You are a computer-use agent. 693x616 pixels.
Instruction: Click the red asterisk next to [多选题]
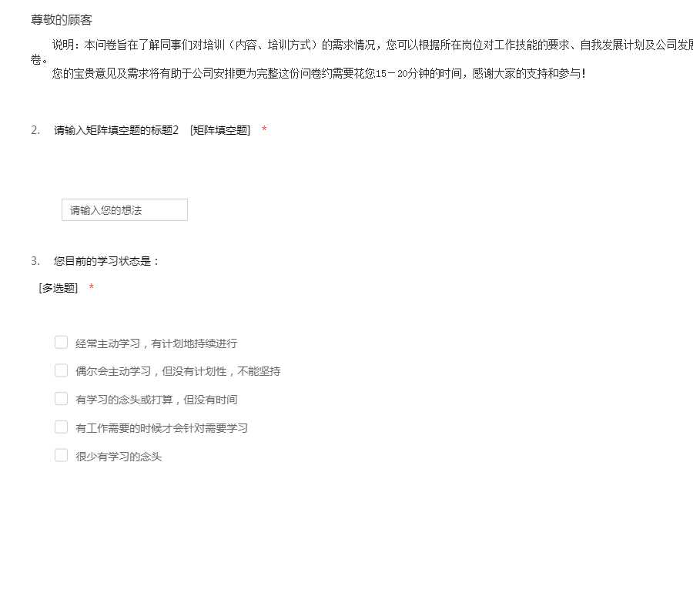pyautogui.click(x=92, y=288)
